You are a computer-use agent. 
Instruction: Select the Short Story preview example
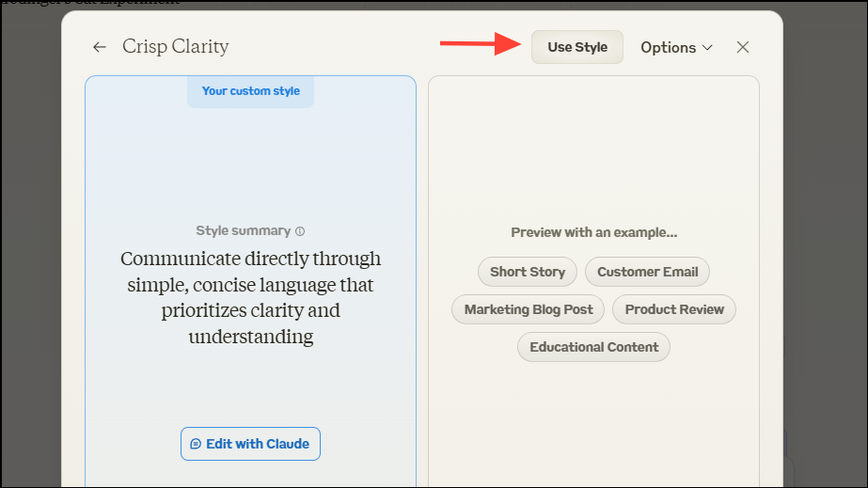(x=528, y=272)
